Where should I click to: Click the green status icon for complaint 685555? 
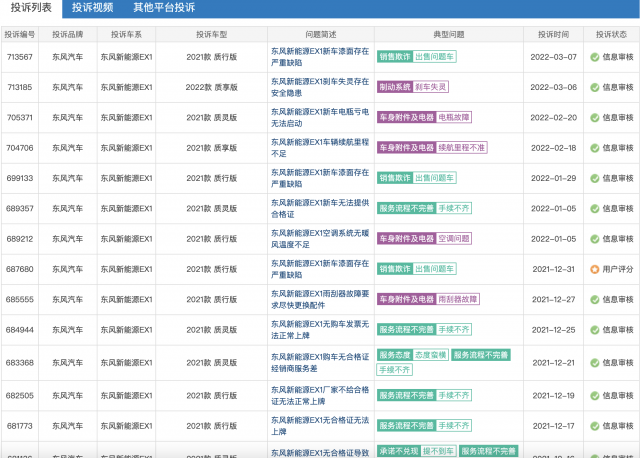595,300
